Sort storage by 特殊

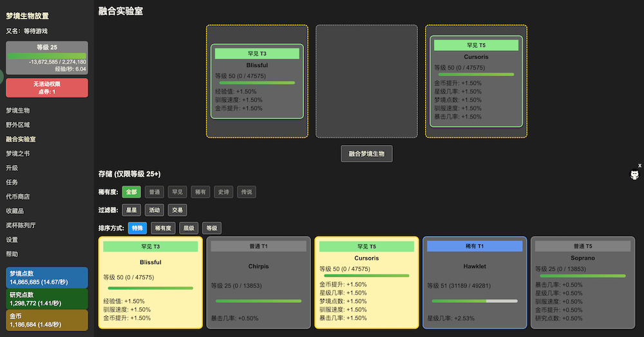[137, 228]
